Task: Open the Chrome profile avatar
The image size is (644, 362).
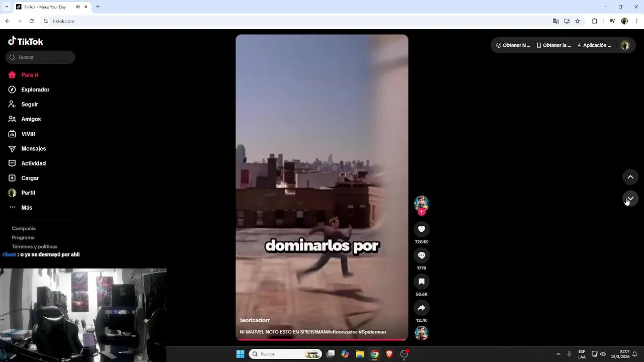Action: pyautogui.click(x=624, y=21)
